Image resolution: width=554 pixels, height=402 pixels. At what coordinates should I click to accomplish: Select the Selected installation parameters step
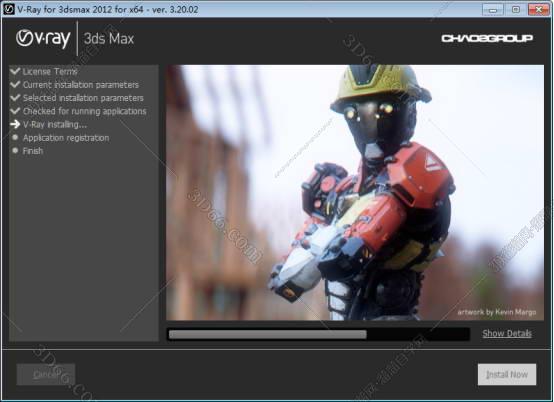[x=83, y=98]
